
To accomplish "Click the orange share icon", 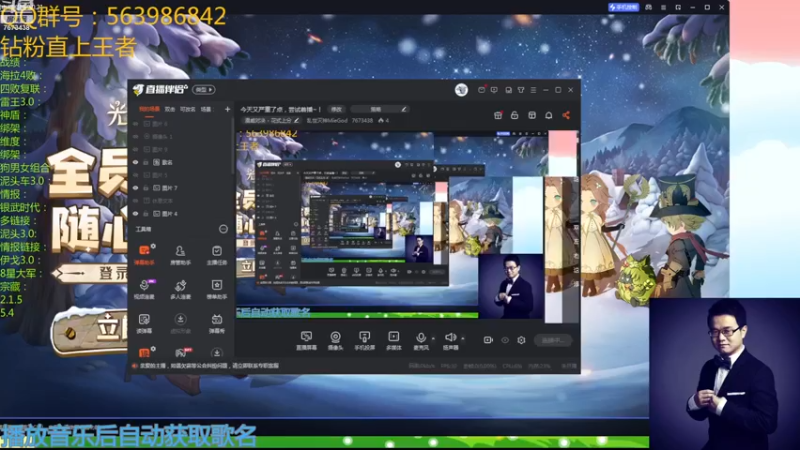I will (x=566, y=115).
